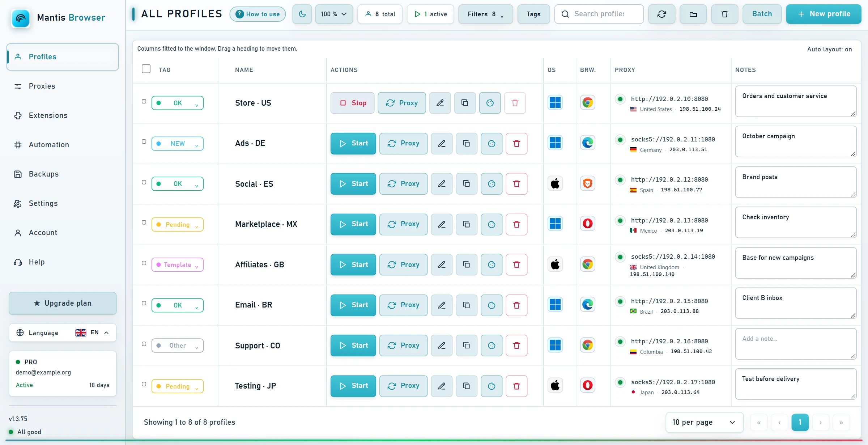Expand the Filters 8 dropdown
868x445 pixels.
click(485, 14)
